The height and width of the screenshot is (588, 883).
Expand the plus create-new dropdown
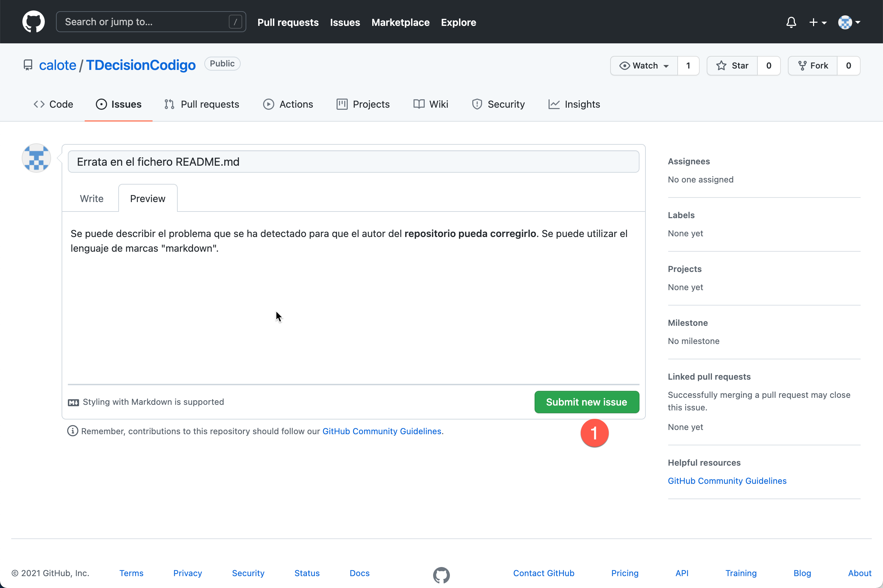[x=818, y=22]
